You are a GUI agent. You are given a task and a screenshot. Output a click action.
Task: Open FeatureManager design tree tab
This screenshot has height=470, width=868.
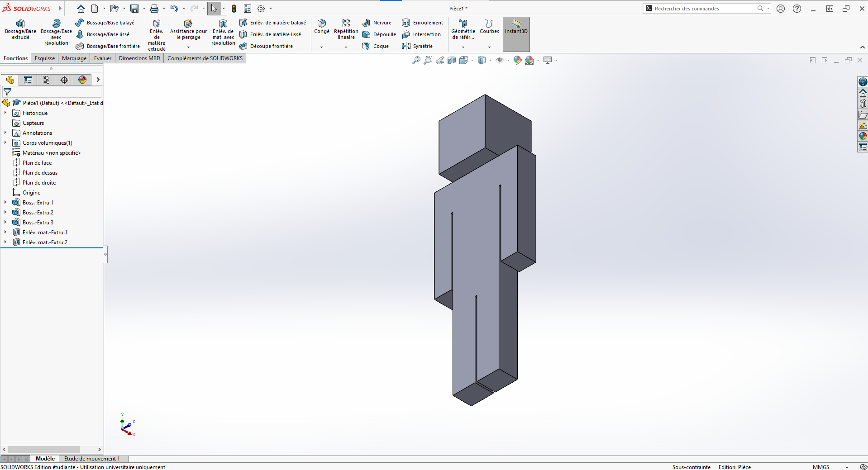click(x=10, y=80)
